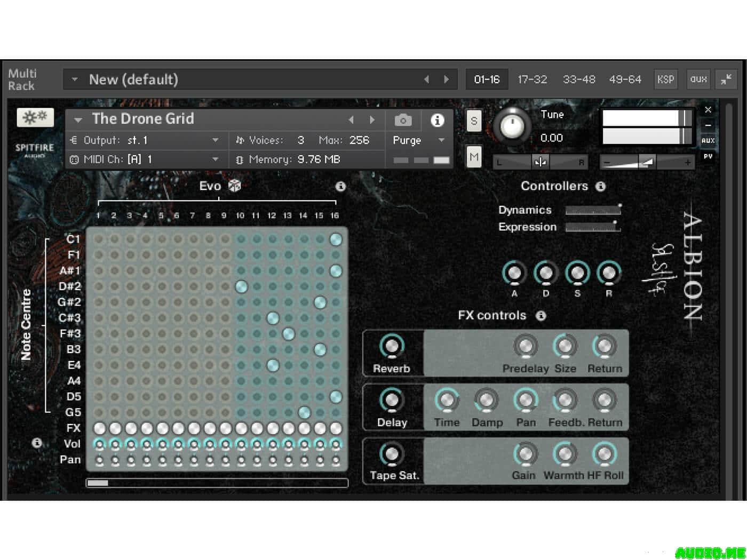The image size is (747, 560).
Task: Adjust the Release (R) knob
Action: click(609, 273)
